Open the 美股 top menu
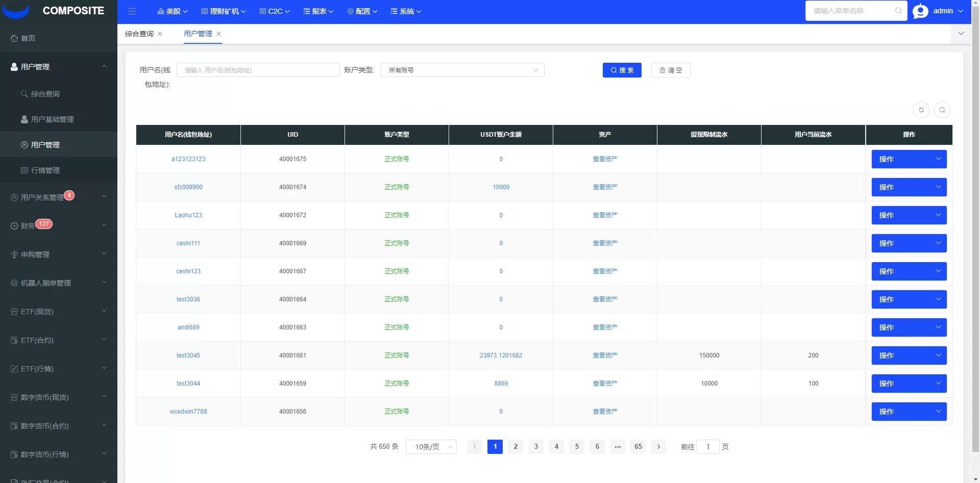This screenshot has width=980, height=483. (173, 11)
